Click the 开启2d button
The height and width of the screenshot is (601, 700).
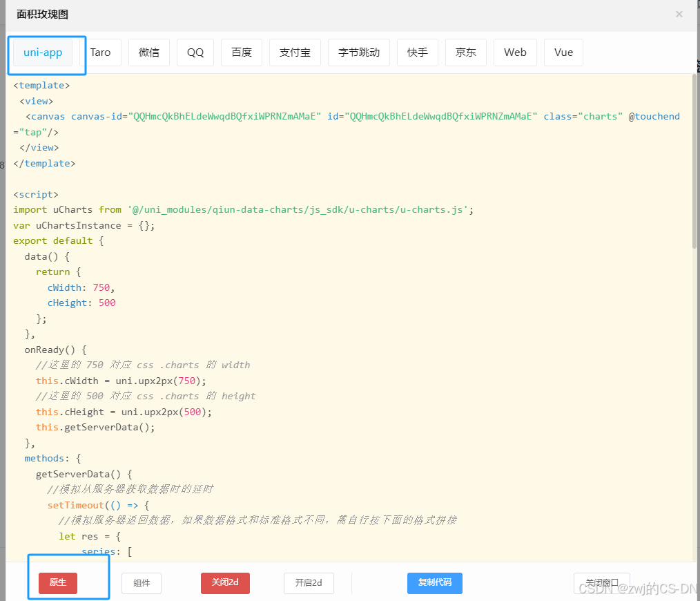[309, 583]
